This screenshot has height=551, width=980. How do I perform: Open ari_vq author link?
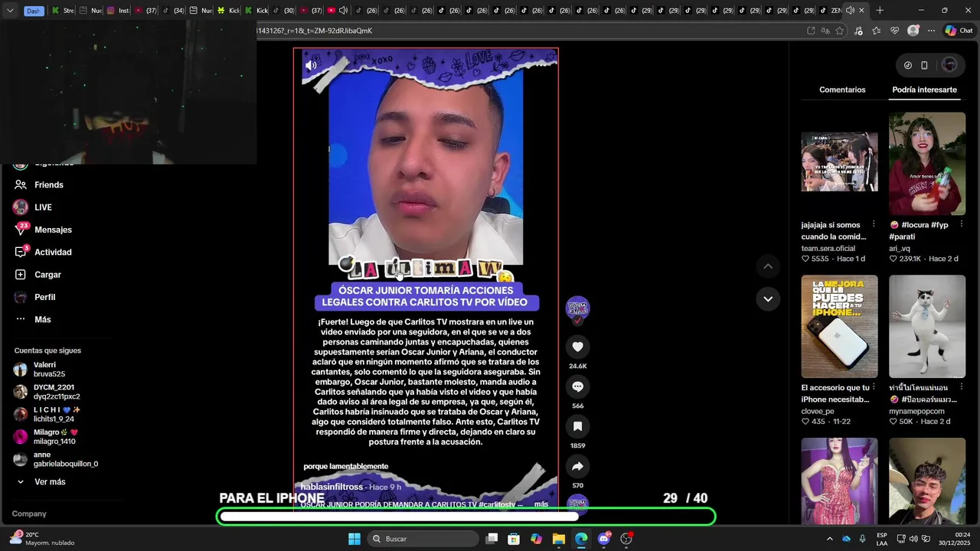[900, 248]
